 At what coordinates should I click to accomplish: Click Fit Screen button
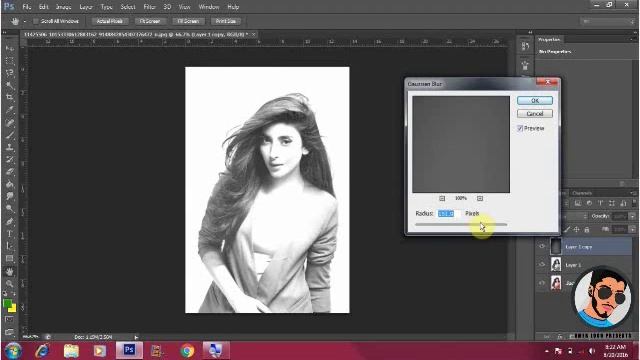(x=149, y=21)
